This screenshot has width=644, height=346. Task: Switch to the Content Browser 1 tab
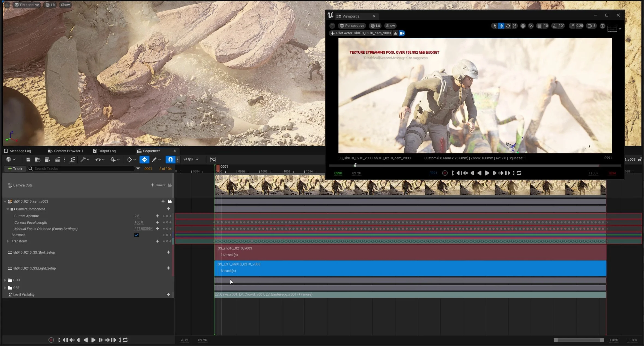point(68,151)
